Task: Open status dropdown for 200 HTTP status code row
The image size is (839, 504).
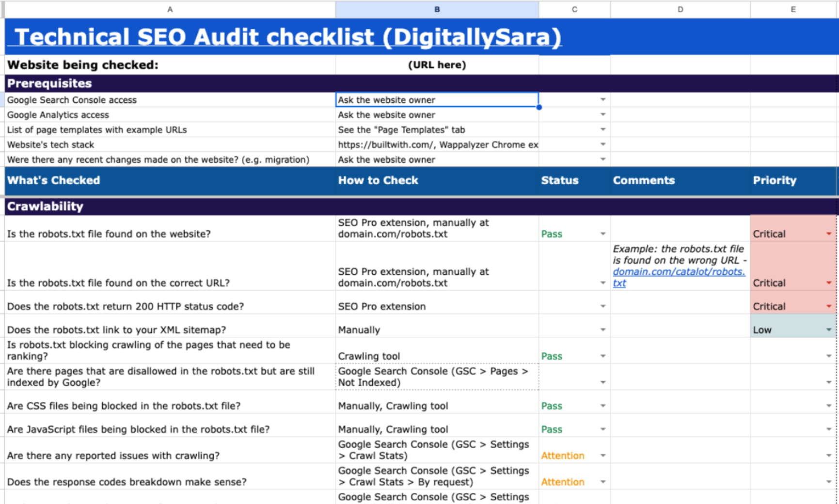Action: pos(603,306)
